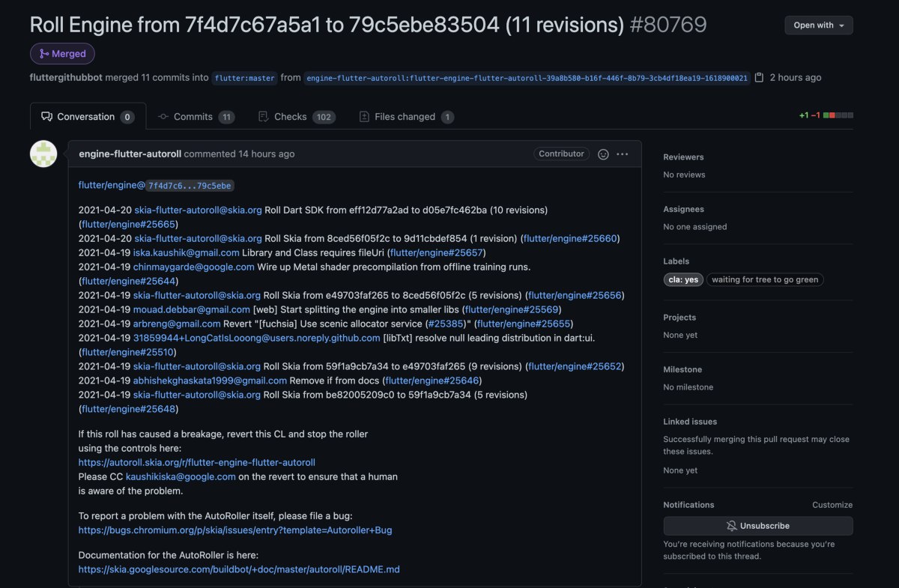
Task: Click the 'commented 14 hours ago' timestamp
Action: click(x=240, y=154)
